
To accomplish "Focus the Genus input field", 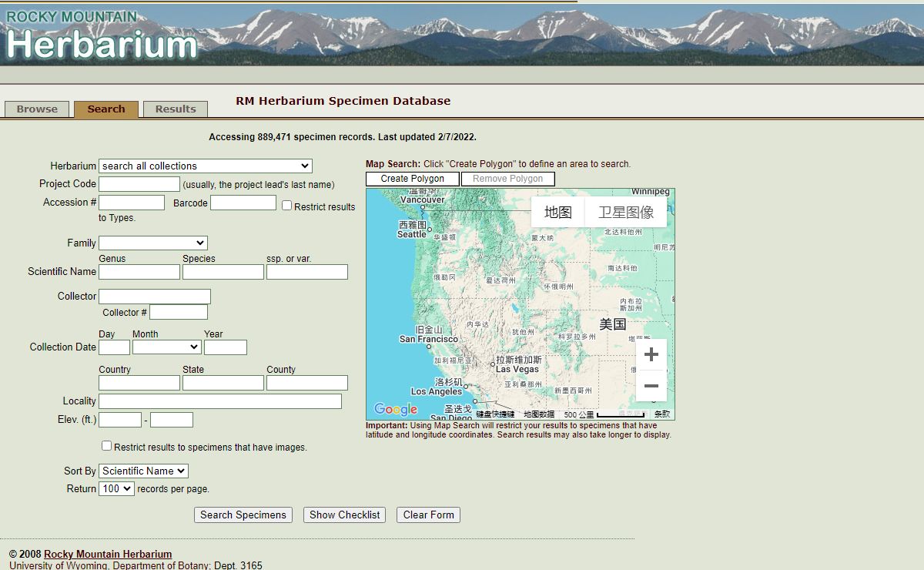I will coord(139,272).
